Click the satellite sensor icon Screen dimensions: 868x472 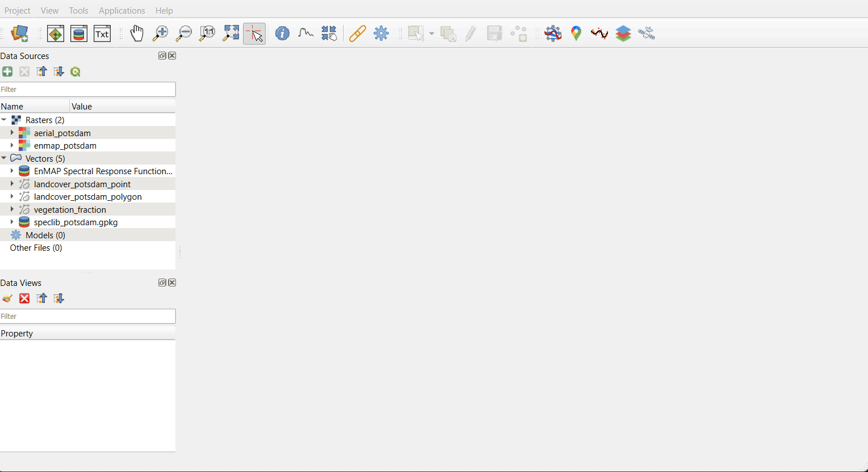[647, 34]
